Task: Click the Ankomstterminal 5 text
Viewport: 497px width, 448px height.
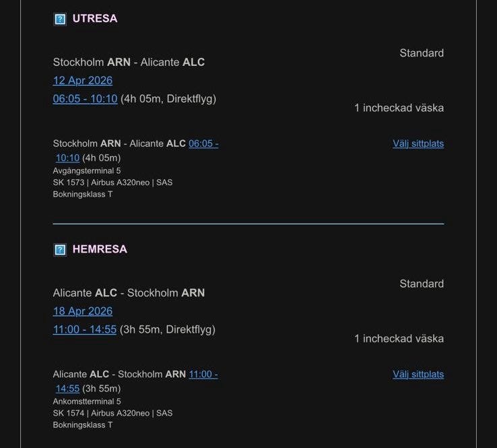Action: coord(87,402)
